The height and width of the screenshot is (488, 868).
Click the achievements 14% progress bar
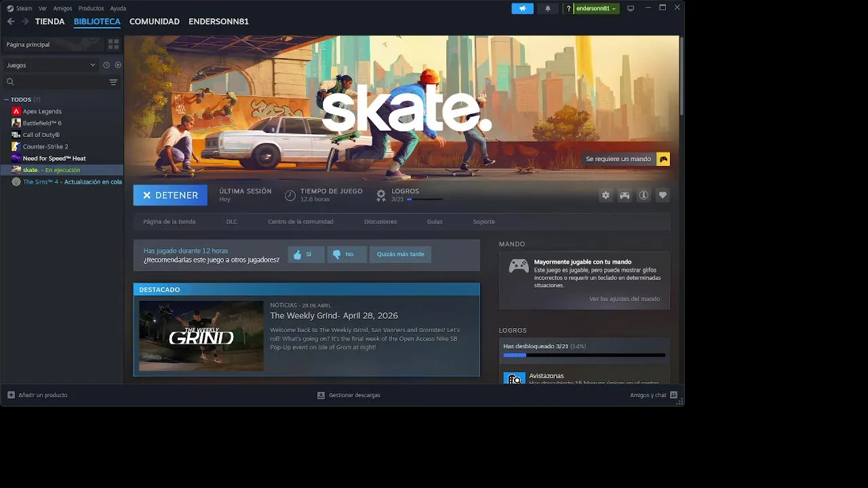click(584, 355)
